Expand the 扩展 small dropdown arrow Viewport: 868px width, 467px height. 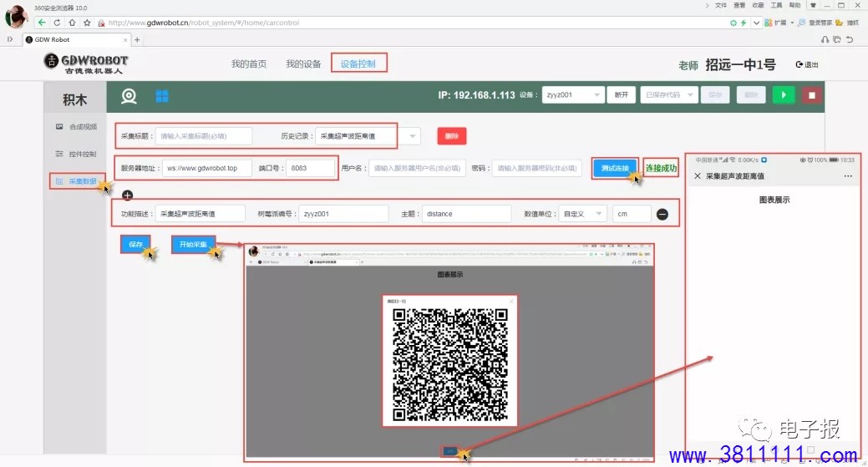(792, 23)
